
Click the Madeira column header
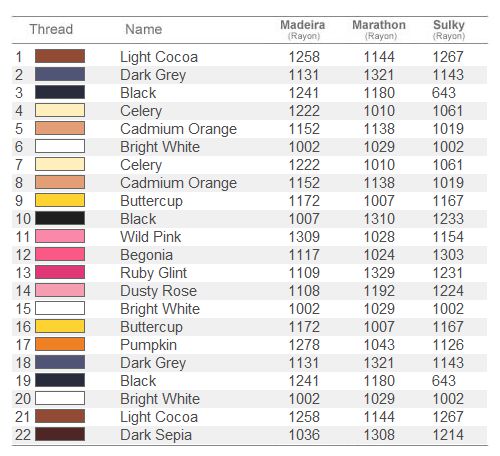pos(303,29)
